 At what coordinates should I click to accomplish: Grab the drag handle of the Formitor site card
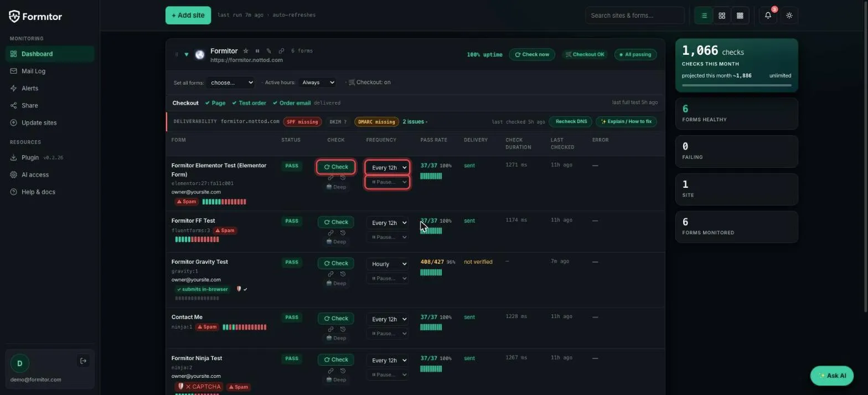[x=177, y=54]
